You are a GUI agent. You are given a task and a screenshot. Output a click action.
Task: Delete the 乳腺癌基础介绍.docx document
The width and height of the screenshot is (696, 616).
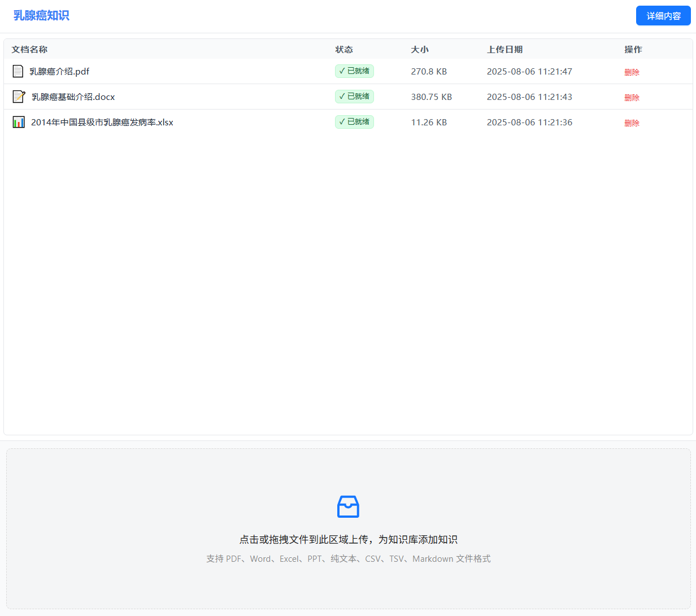pyautogui.click(x=632, y=98)
